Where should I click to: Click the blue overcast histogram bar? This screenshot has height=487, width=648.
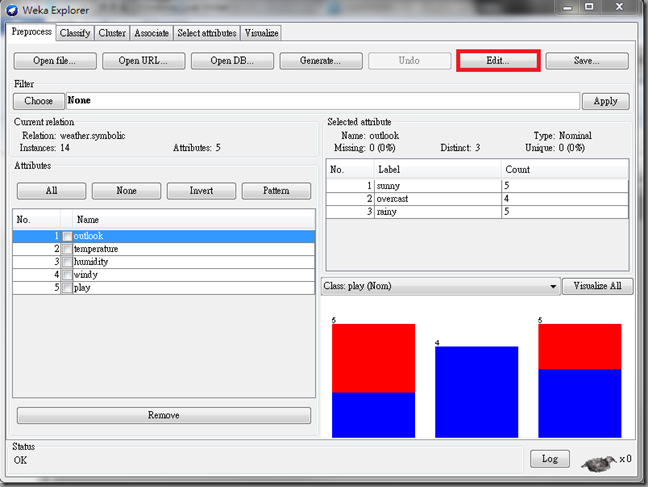[x=476, y=392]
